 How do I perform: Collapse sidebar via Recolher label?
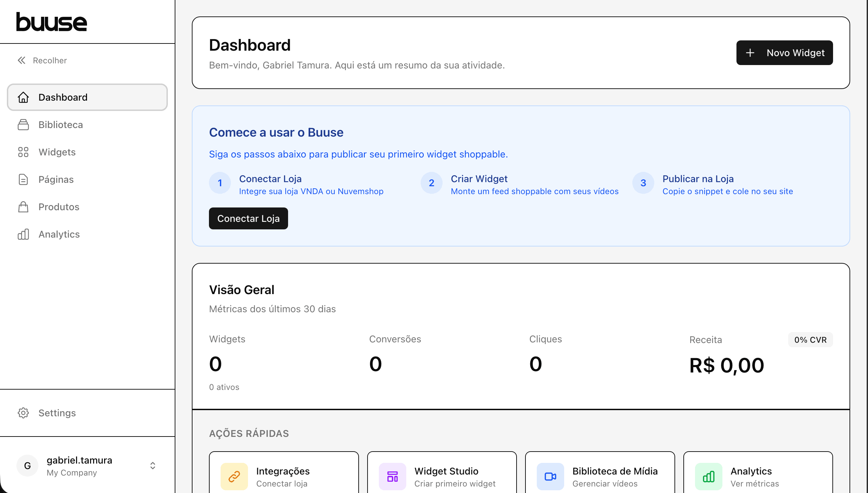[50, 61]
